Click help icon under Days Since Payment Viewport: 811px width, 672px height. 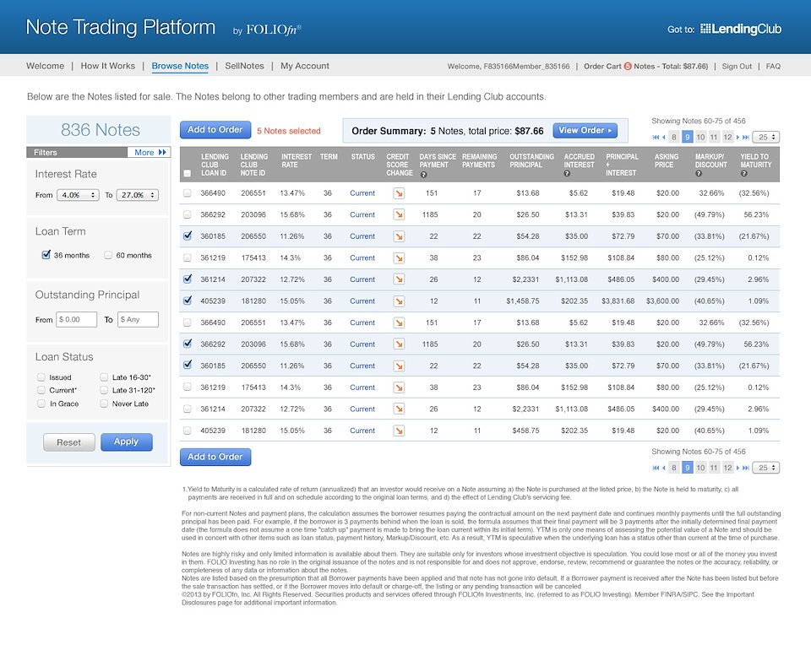click(422, 174)
